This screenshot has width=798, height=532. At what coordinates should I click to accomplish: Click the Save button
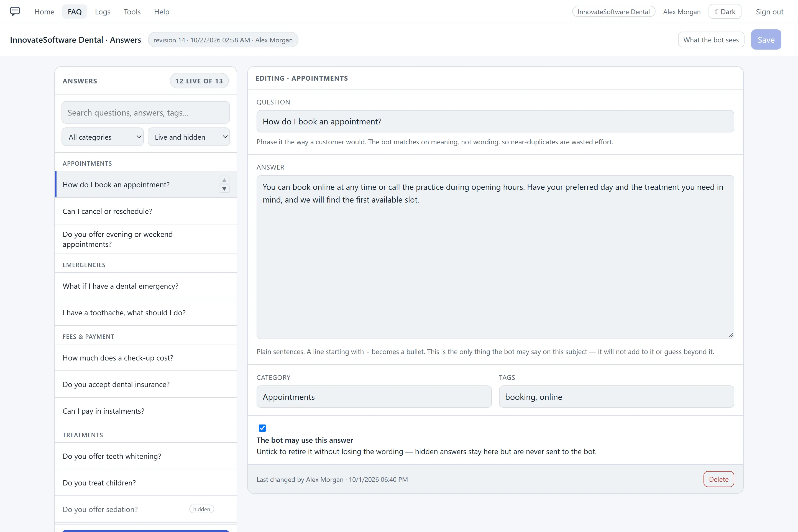(x=766, y=40)
